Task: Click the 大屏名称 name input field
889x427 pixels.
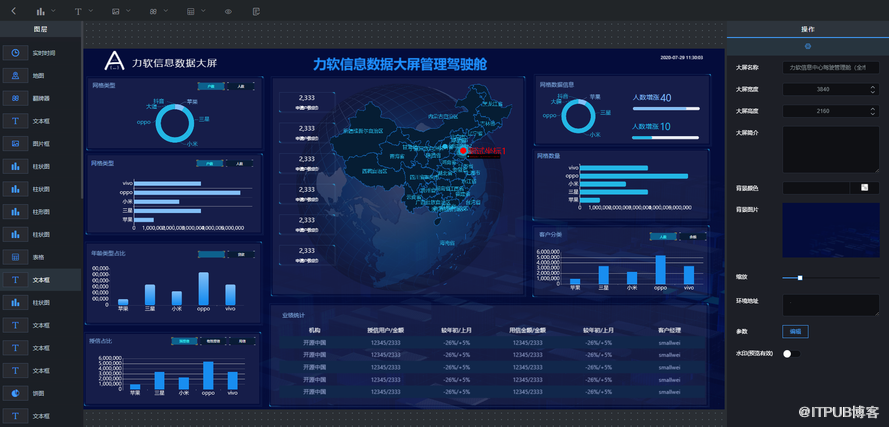Action: point(830,67)
